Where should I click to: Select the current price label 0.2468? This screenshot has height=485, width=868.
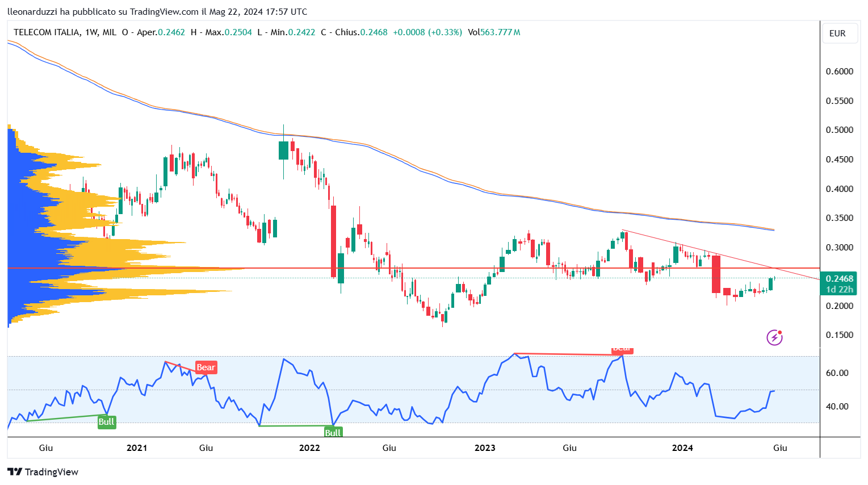tap(840, 278)
